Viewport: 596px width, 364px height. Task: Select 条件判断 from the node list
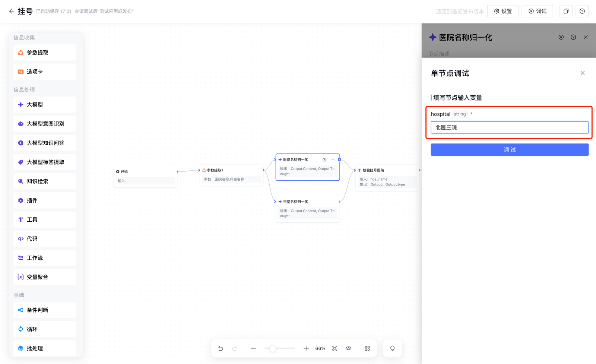(x=45, y=310)
